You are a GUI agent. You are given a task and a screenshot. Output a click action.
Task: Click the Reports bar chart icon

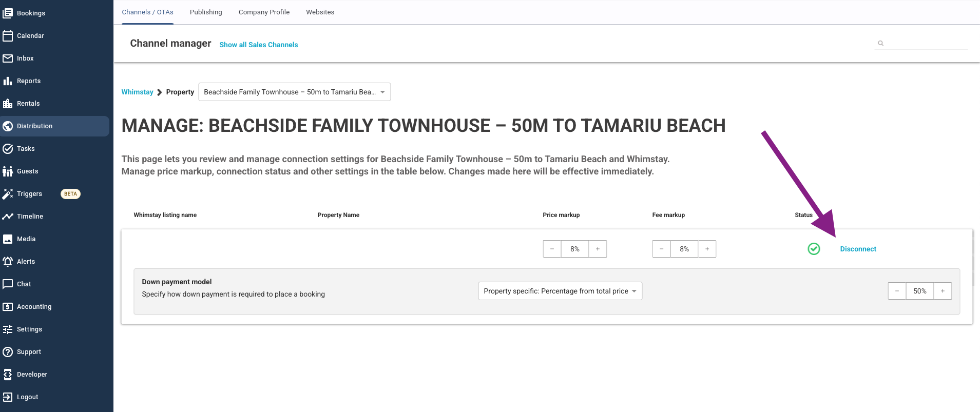tap(8, 81)
